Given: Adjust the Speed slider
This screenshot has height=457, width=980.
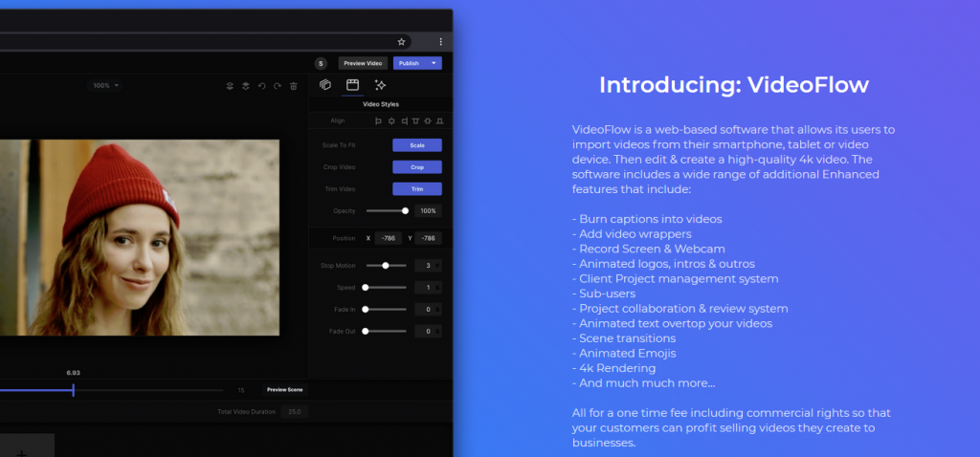Looking at the screenshot, I should [x=385, y=288].
